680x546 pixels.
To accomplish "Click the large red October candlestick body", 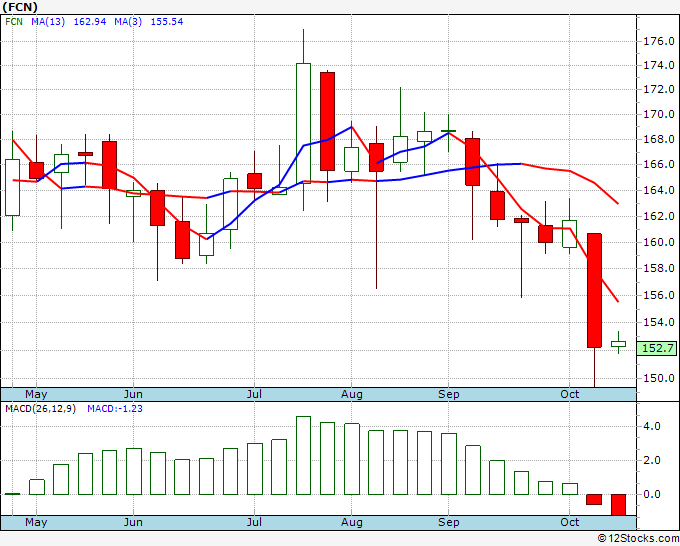I will pos(594,291).
